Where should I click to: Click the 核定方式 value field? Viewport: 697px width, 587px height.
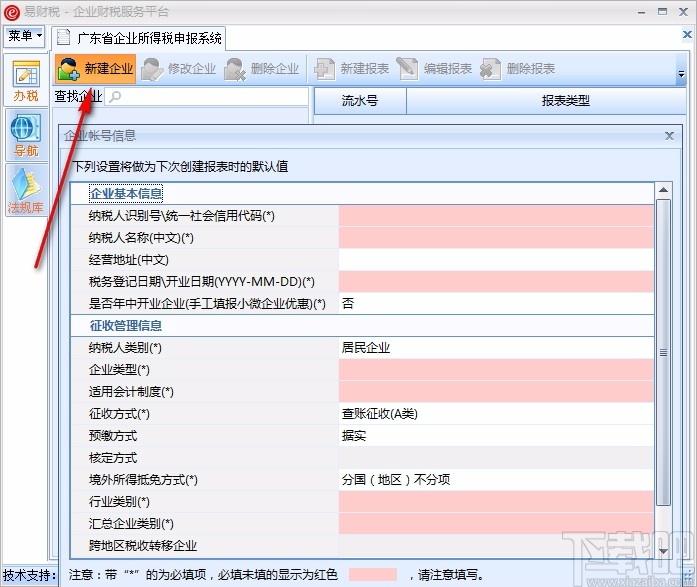(x=496, y=458)
